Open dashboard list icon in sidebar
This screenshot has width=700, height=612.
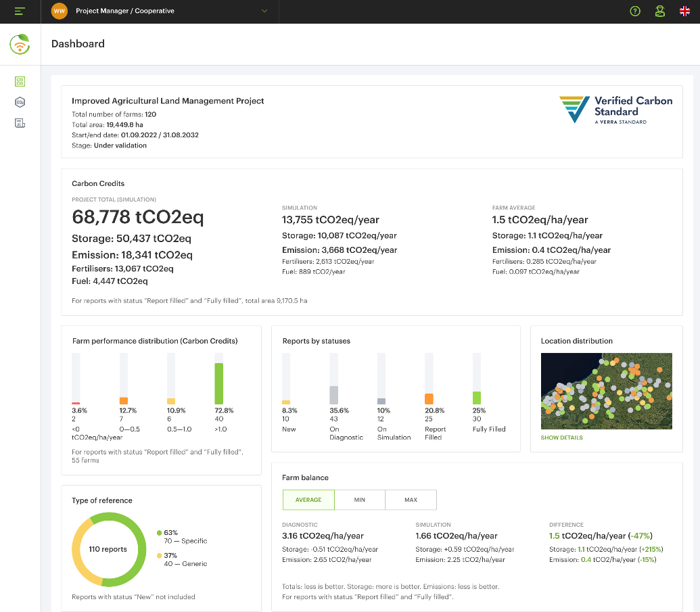pos(20,81)
